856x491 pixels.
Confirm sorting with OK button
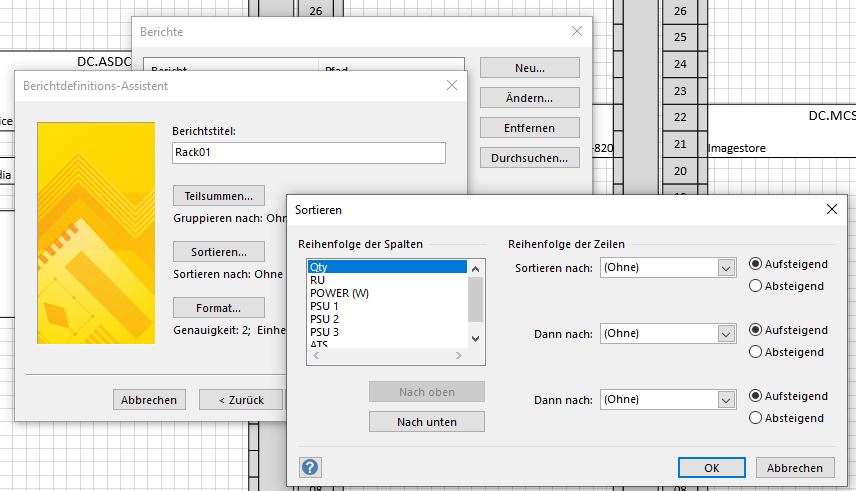pos(711,467)
